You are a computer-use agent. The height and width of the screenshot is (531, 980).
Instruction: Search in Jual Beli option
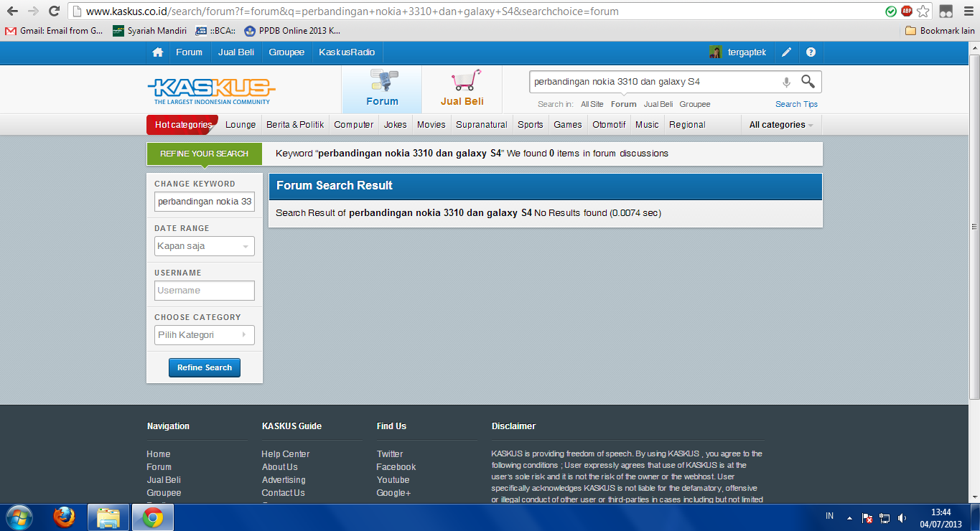click(658, 104)
